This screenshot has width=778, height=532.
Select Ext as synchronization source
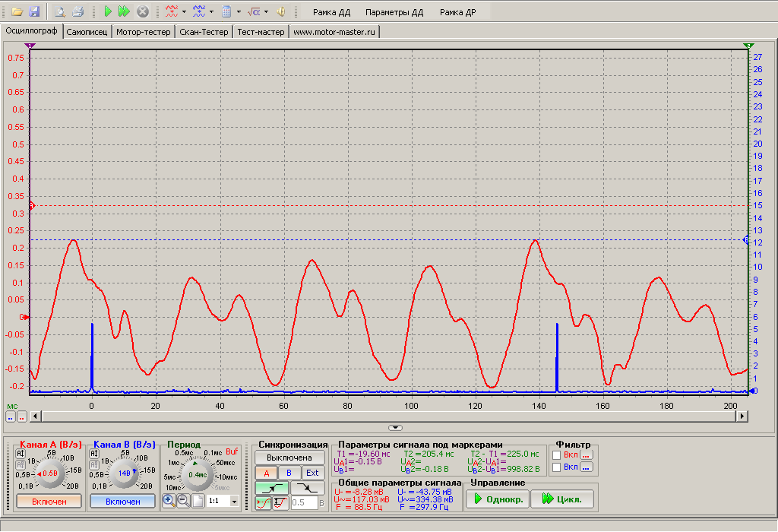[x=312, y=473]
